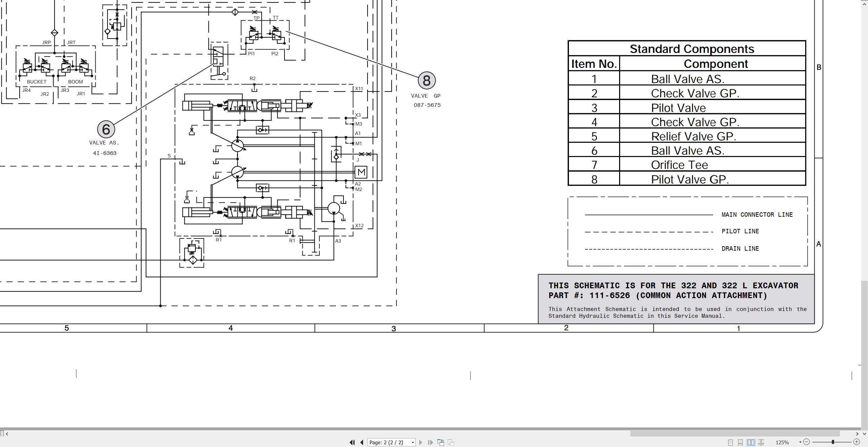Click the 'BOOM' label in schematic

75,82
